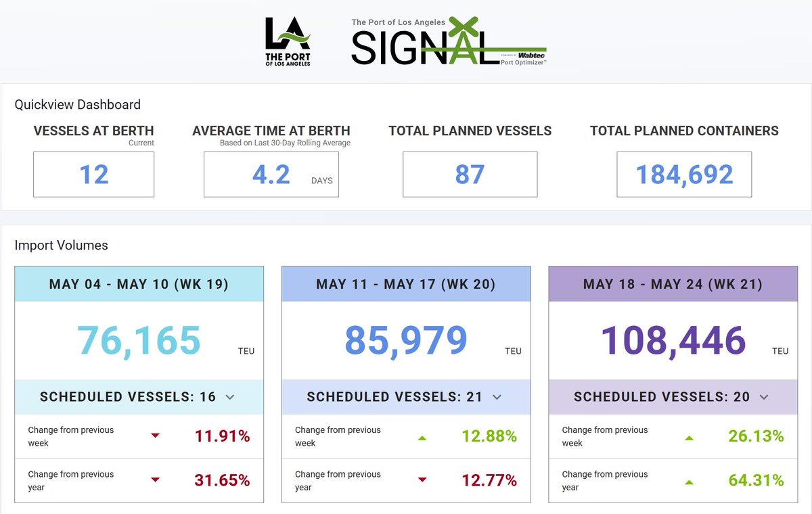
Task: Click the Average Time at Berth title
Action: tap(271, 131)
